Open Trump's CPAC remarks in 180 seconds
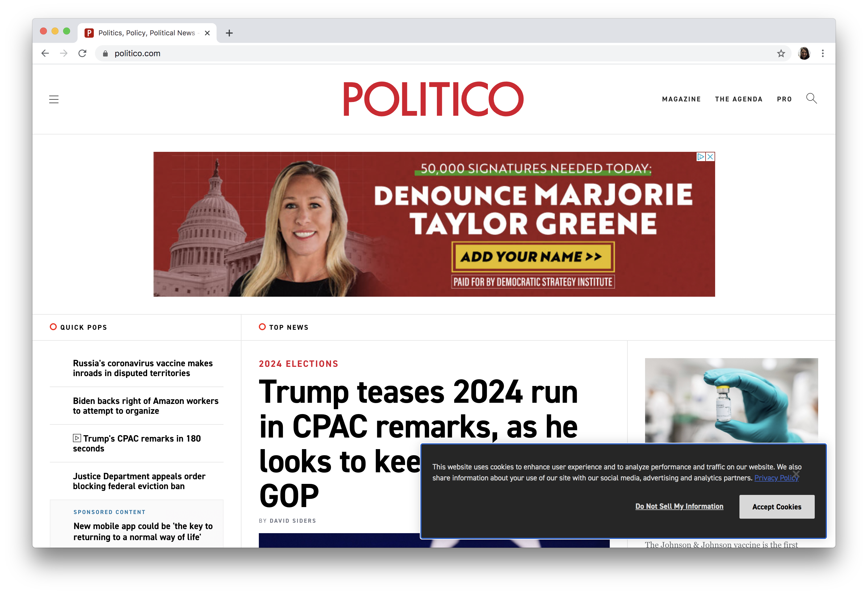Screen dimensions: 868x594 pos(137,443)
